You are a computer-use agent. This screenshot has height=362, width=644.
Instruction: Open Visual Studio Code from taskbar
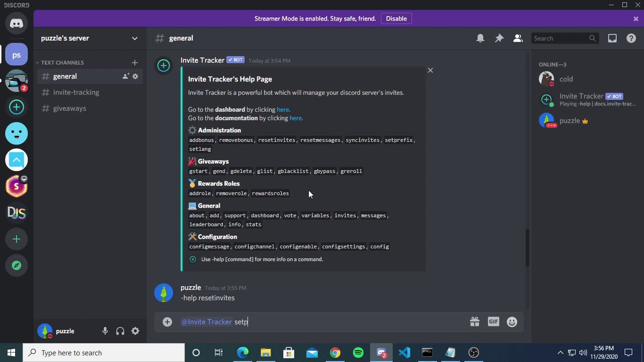[x=405, y=353]
